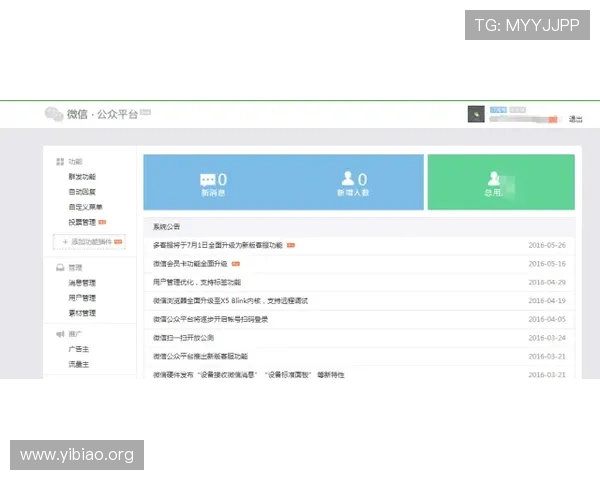600x480 pixels.
Task: Click the date 2016-04-19
Action: (547, 301)
